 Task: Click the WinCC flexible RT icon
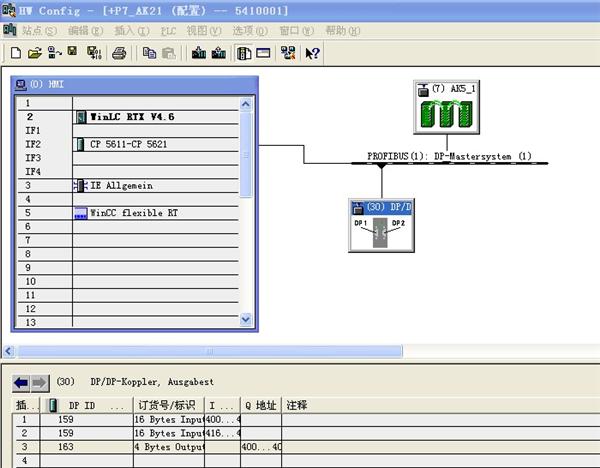[80, 213]
